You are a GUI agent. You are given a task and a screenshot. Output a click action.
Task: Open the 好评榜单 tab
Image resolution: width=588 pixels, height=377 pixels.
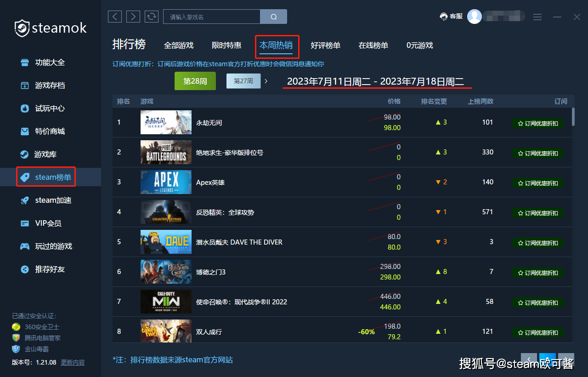point(326,46)
